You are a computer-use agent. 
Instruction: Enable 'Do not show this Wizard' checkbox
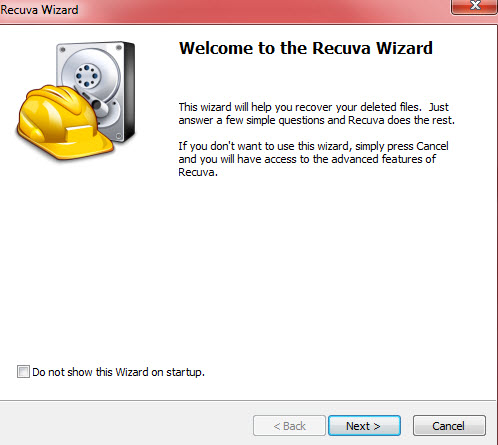tap(23, 371)
